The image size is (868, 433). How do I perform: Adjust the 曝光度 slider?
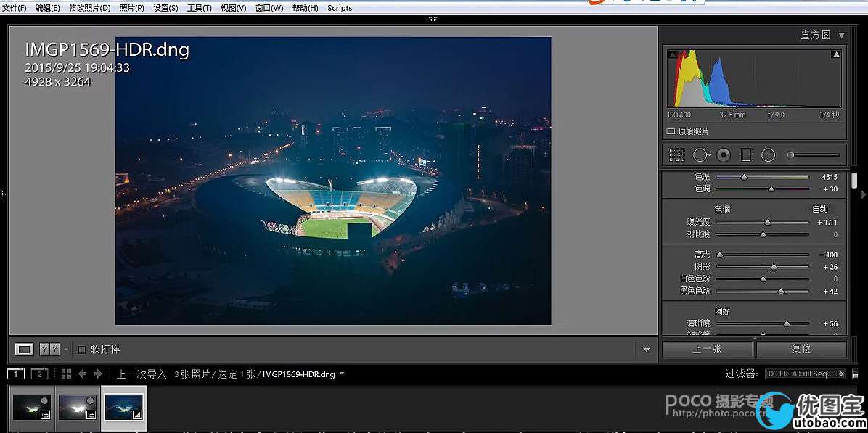pyautogui.click(x=767, y=223)
